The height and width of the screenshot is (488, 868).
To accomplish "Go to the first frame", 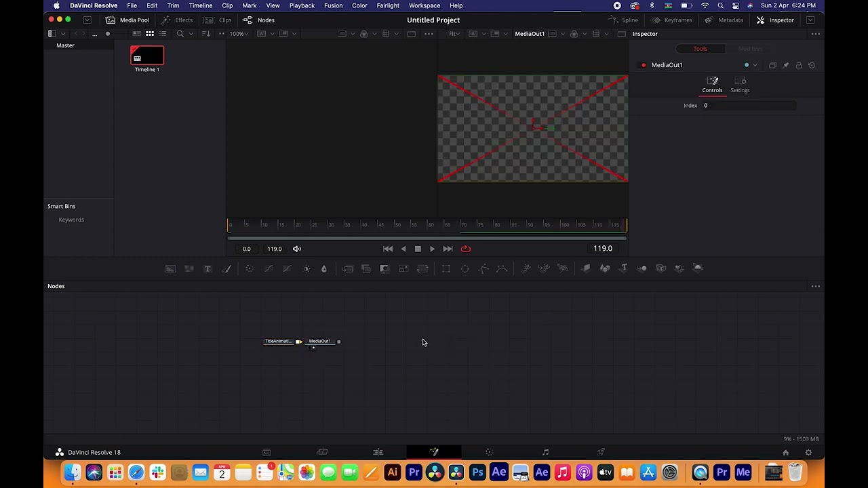I will click(x=388, y=249).
